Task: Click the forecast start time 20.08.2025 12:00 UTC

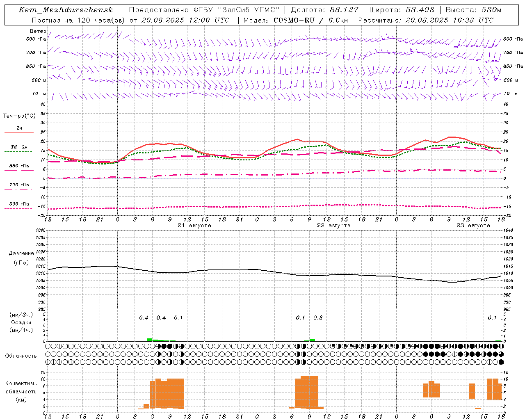Action: (185, 20)
